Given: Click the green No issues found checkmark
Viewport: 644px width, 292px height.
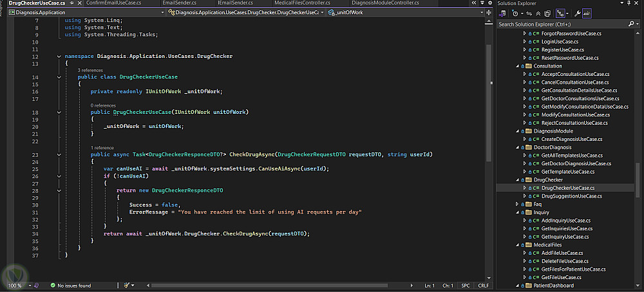Looking at the screenshot, I should (x=53, y=285).
